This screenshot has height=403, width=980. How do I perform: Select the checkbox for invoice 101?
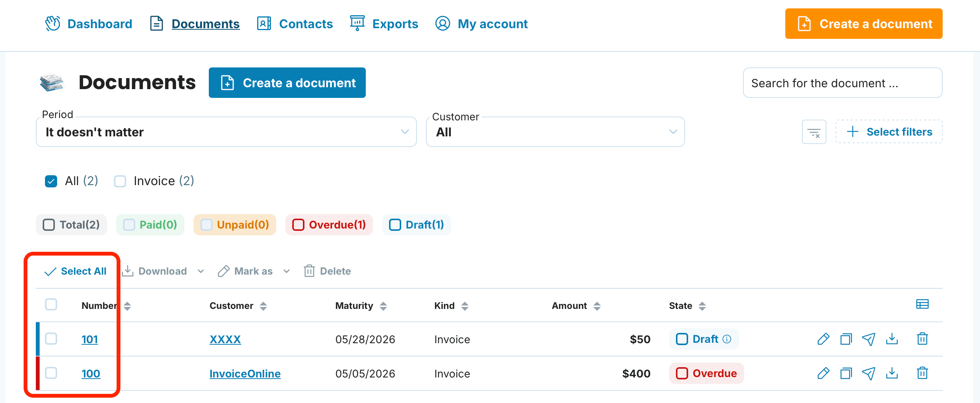[51, 339]
